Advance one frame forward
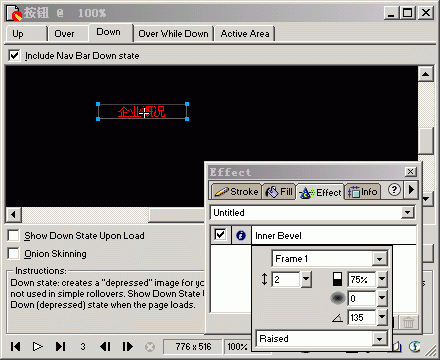Image resolution: width=440 pixels, height=360 pixels. click(x=128, y=347)
